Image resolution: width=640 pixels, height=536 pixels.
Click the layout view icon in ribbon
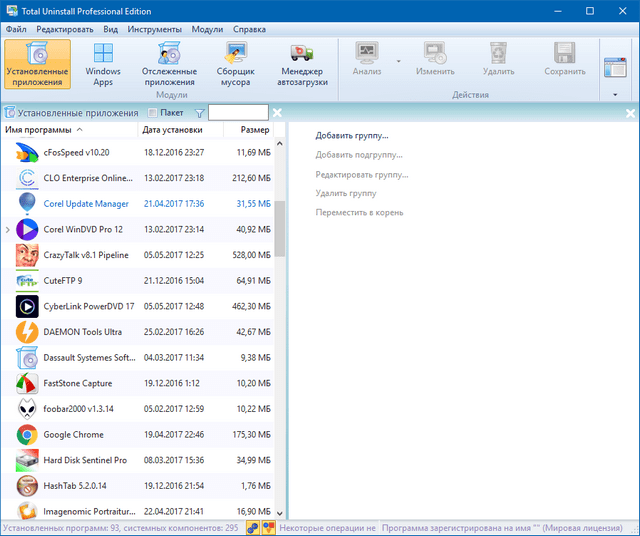click(615, 67)
